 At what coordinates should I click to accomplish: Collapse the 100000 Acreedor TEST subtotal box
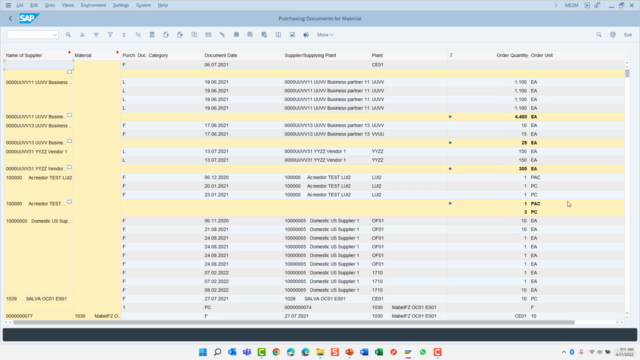click(x=69, y=202)
